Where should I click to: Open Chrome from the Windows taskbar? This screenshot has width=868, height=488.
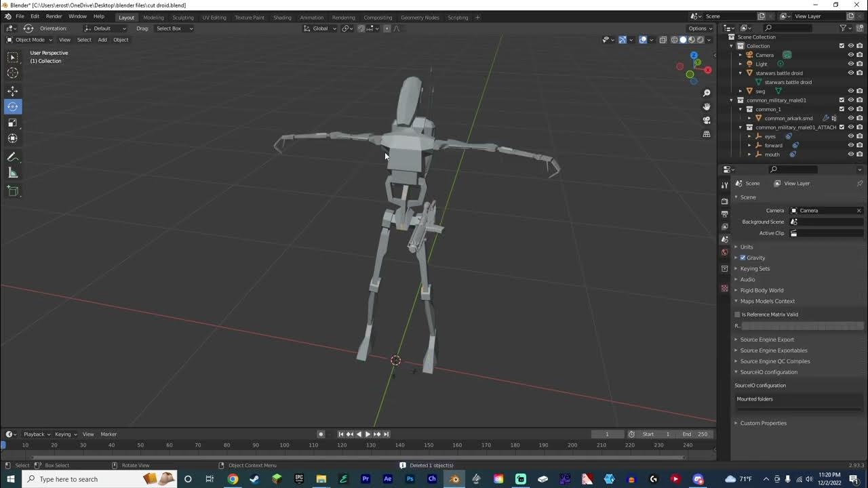[233, 479]
